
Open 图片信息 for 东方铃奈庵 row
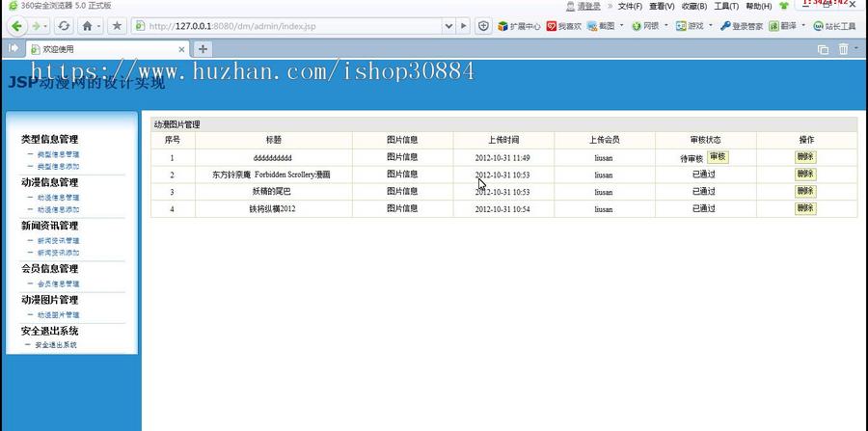point(402,175)
